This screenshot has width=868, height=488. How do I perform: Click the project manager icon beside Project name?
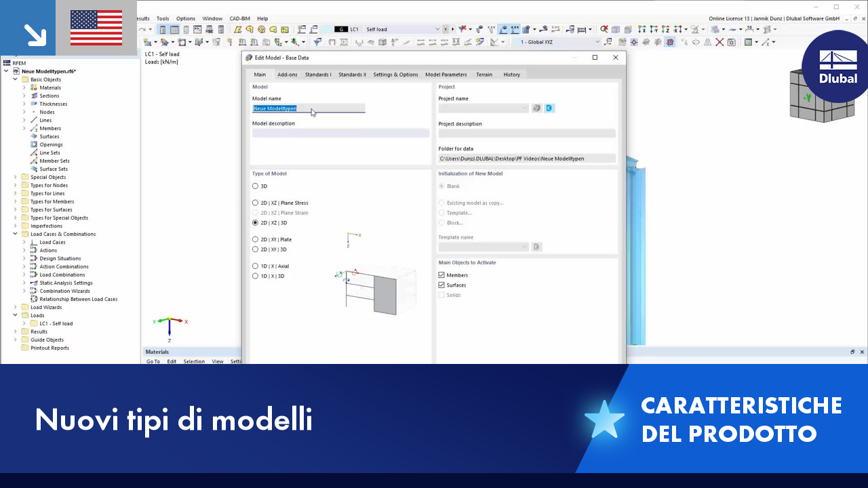[x=536, y=108]
